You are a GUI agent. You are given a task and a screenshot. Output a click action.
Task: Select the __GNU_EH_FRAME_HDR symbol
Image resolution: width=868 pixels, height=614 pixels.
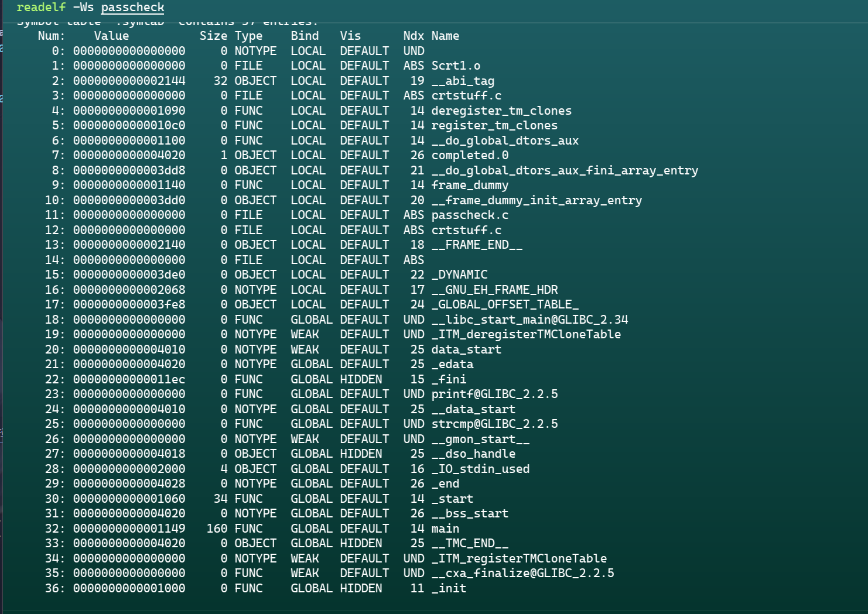pyautogui.click(x=494, y=290)
